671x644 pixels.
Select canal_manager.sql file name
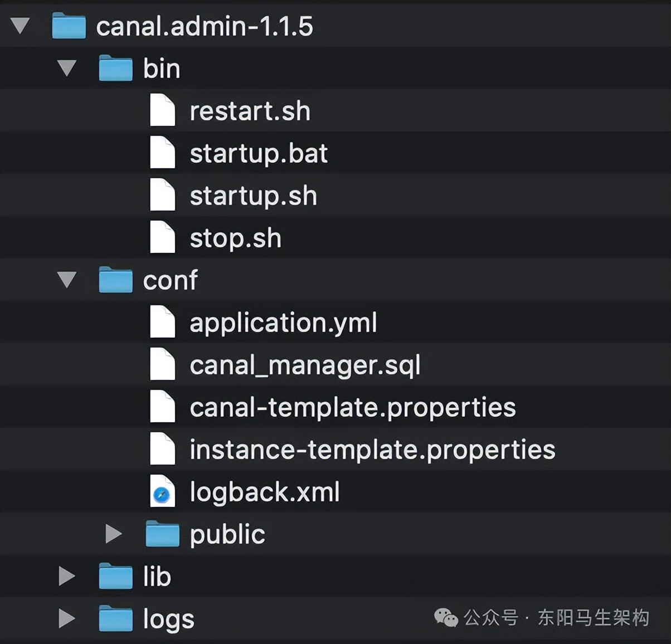pyautogui.click(x=305, y=365)
